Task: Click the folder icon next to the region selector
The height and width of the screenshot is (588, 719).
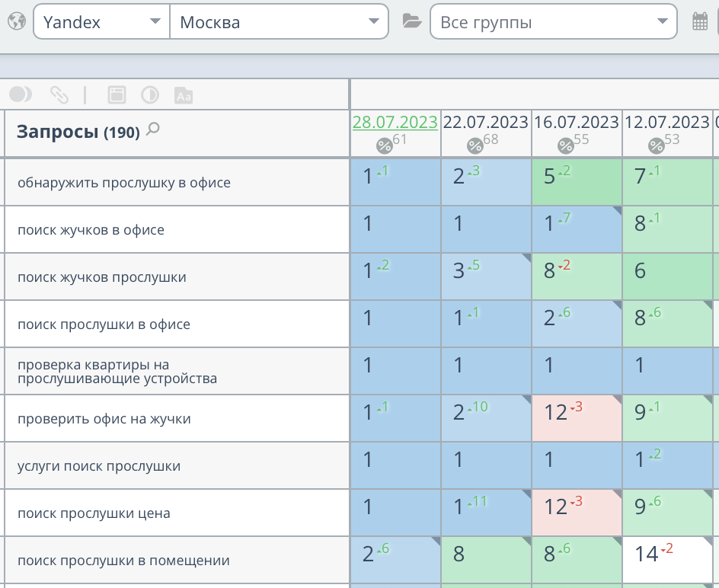Action: tap(412, 21)
